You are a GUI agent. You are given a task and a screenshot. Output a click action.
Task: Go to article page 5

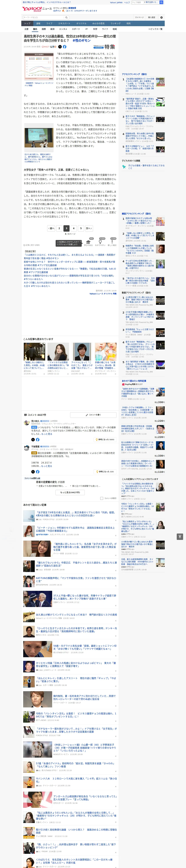click(x=81, y=228)
